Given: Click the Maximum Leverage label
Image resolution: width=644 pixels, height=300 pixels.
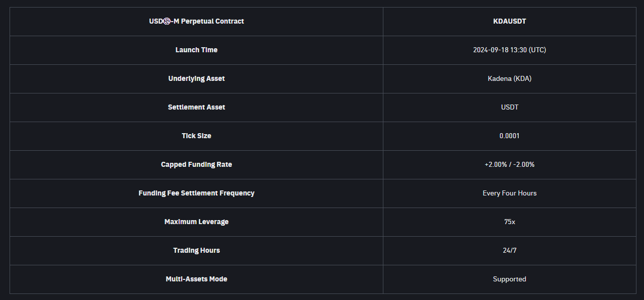Looking at the screenshot, I should point(196,222).
